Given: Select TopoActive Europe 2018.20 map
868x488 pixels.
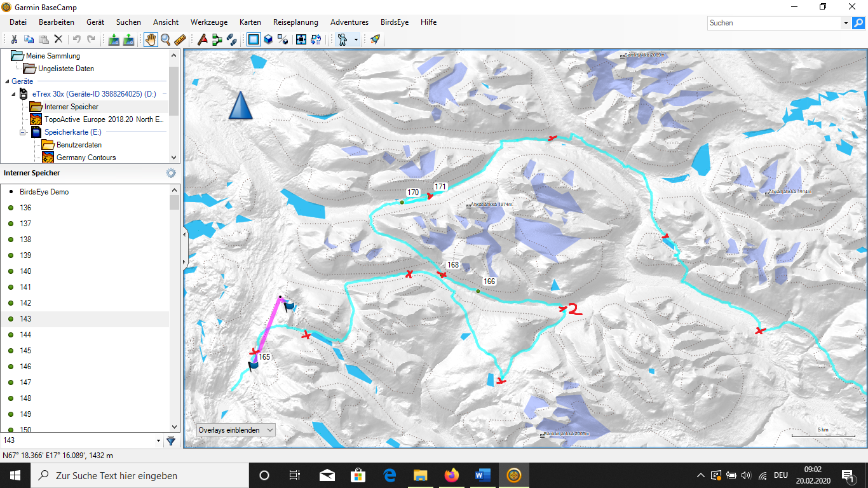Looking at the screenshot, I should pyautogui.click(x=104, y=119).
